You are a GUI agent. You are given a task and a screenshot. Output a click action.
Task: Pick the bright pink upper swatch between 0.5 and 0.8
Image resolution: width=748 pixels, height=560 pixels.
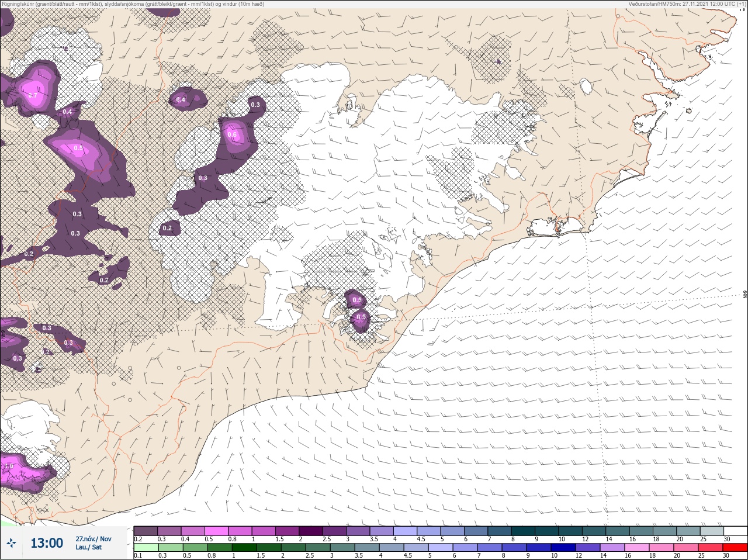tap(217, 531)
